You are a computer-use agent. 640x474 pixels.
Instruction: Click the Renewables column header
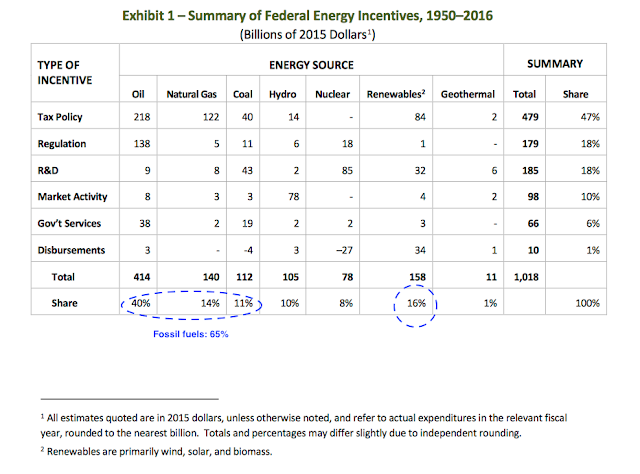tap(396, 94)
